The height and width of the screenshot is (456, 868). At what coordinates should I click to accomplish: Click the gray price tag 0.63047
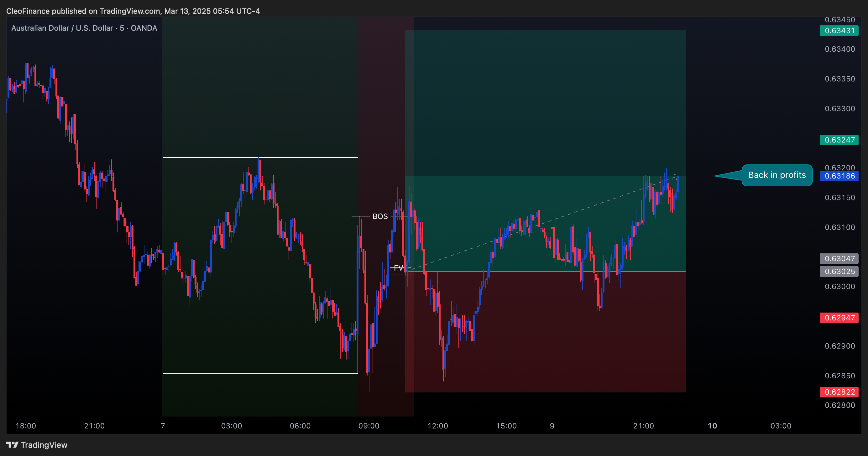[839, 259]
